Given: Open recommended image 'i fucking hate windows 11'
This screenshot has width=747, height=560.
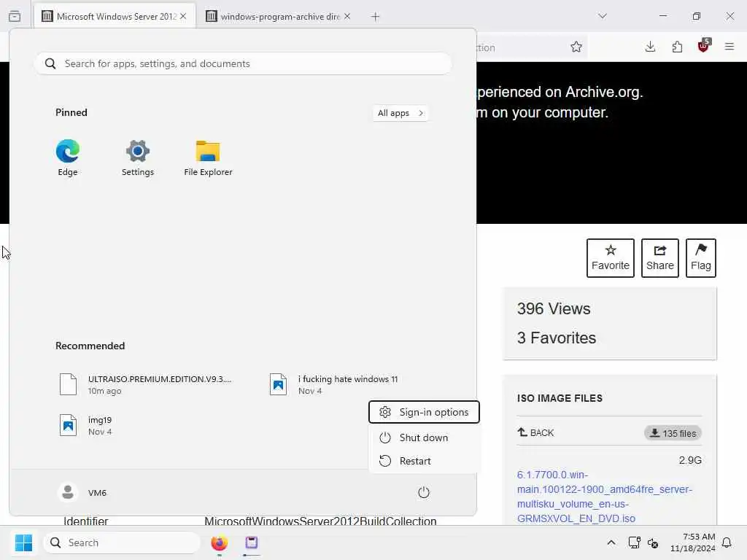Looking at the screenshot, I should [333, 385].
